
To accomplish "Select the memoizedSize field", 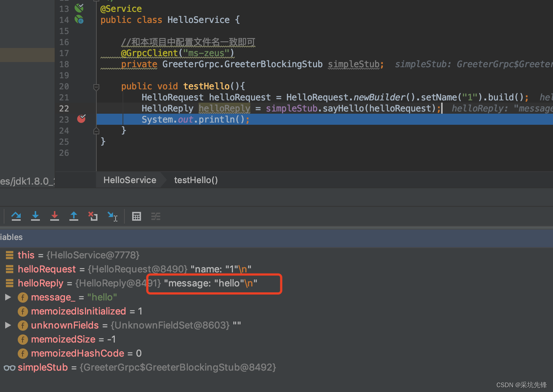I will click(276, 339).
